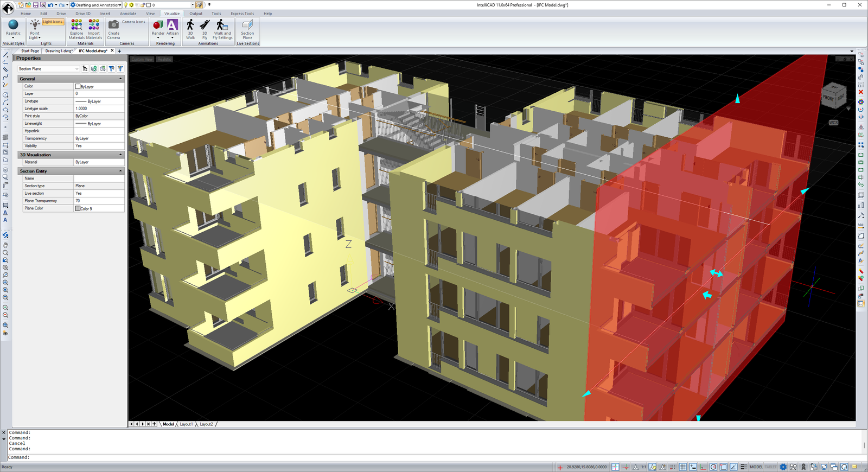Toggle polar tracking in status bar
The width and height of the screenshot is (868, 472).
(x=713, y=467)
